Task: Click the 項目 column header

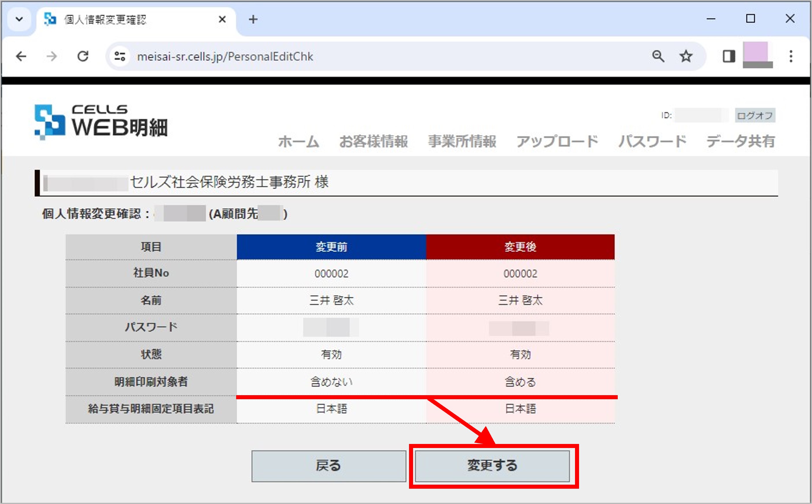Action: click(151, 247)
